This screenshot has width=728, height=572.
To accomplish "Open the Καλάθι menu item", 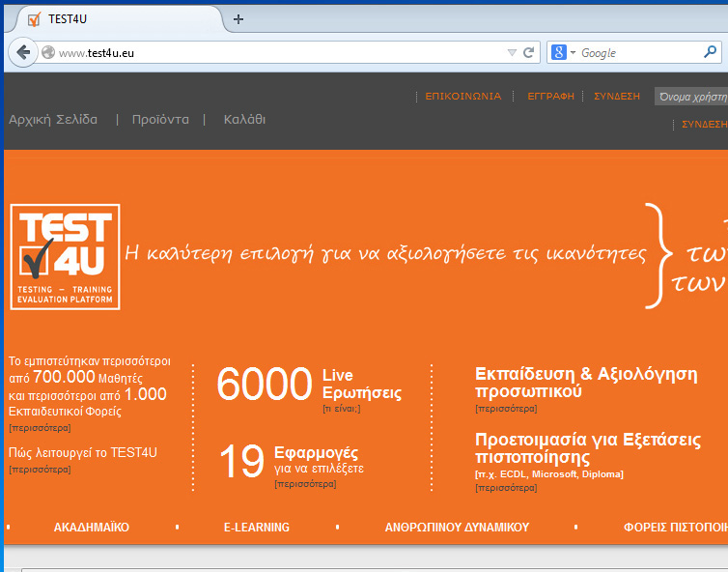I will [244, 120].
